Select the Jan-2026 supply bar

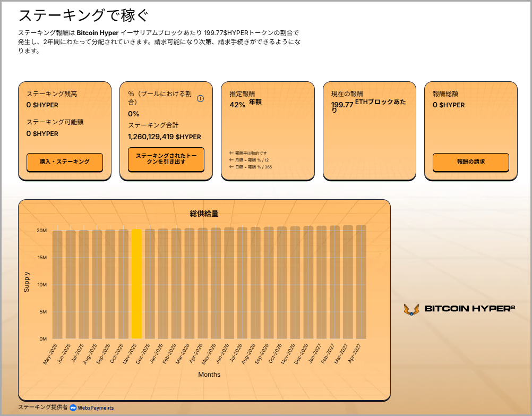[163, 284]
